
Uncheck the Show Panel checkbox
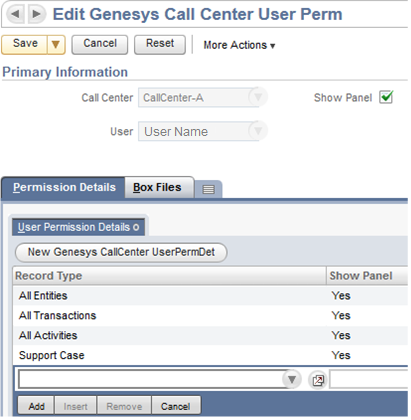pos(386,97)
